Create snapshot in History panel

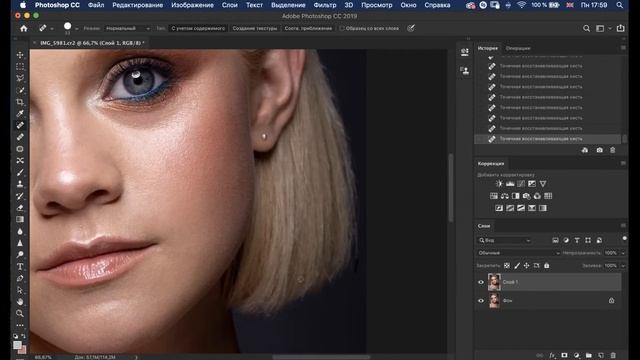coord(599,150)
